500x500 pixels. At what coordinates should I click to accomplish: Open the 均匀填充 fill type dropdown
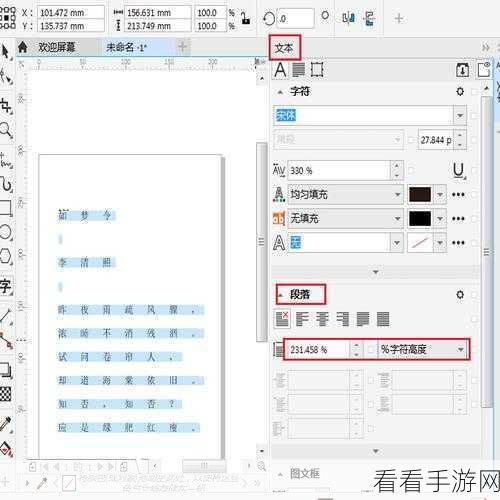(397, 194)
